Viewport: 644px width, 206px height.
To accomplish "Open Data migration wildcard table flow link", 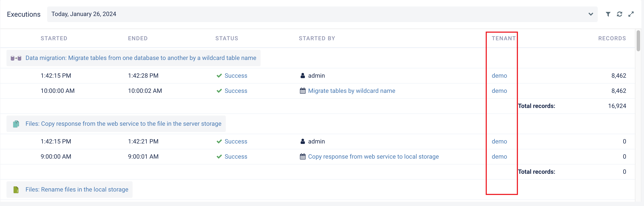I will (x=141, y=58).
